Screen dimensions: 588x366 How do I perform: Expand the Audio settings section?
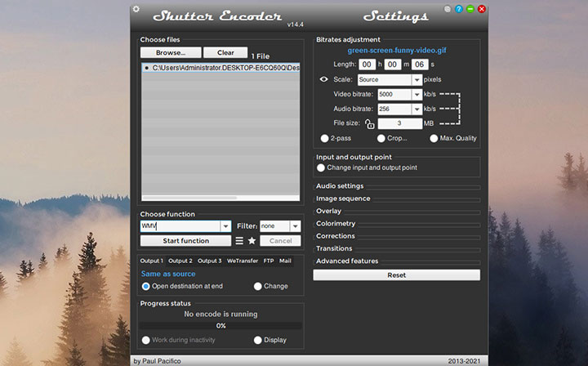pyautogui.click(x=340, y=186)
